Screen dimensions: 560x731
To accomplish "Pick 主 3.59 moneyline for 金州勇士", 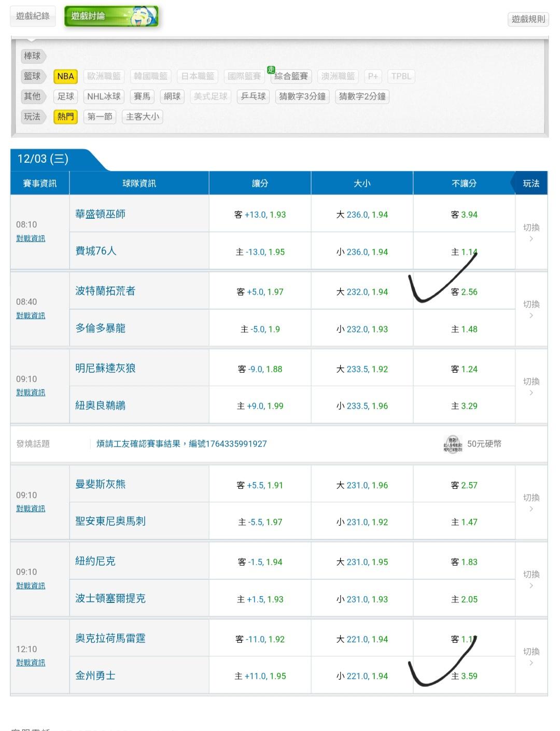I will pos(464,676).
